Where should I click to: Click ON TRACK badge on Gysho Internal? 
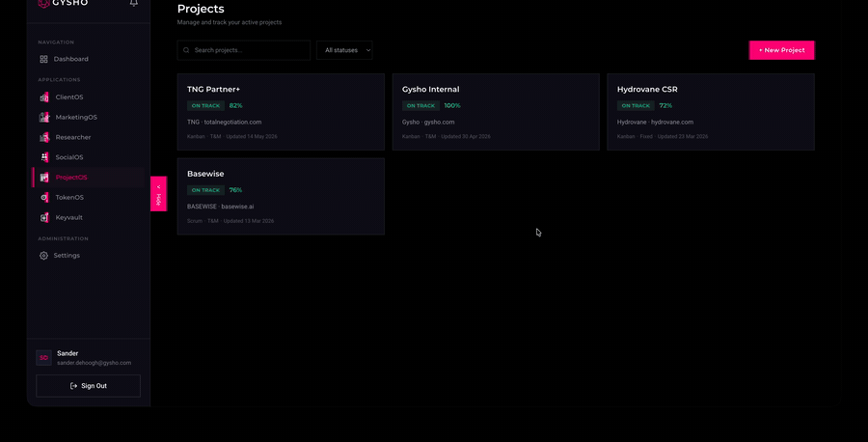coord(420,105)
